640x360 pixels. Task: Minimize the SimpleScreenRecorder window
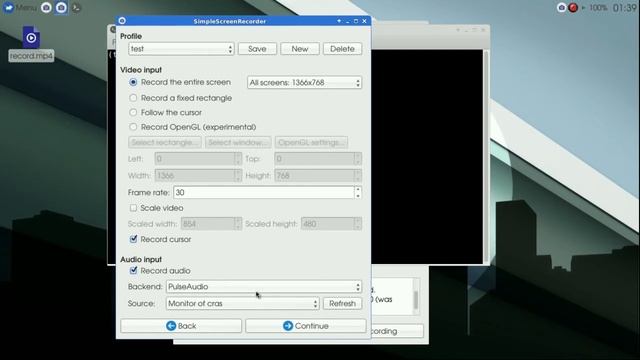point(347,21)
